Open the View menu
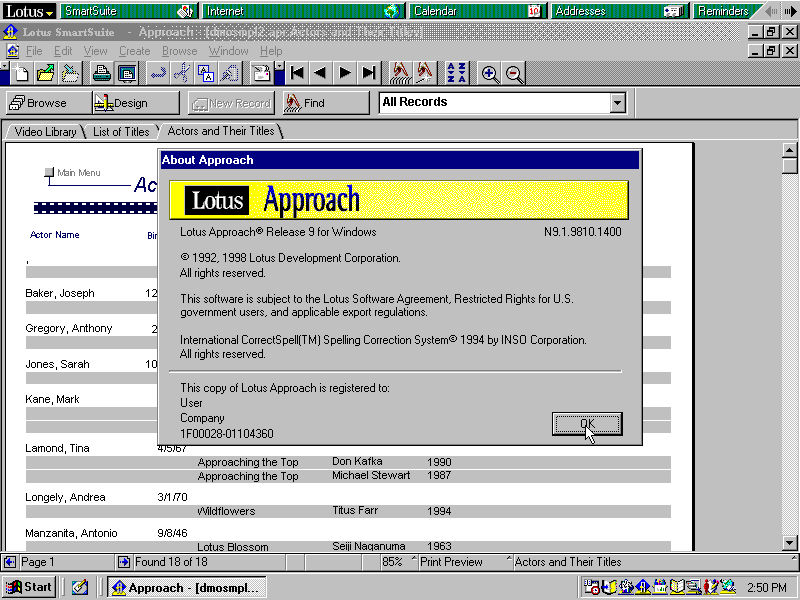This screenshot has width=800, height=600. 95,51
